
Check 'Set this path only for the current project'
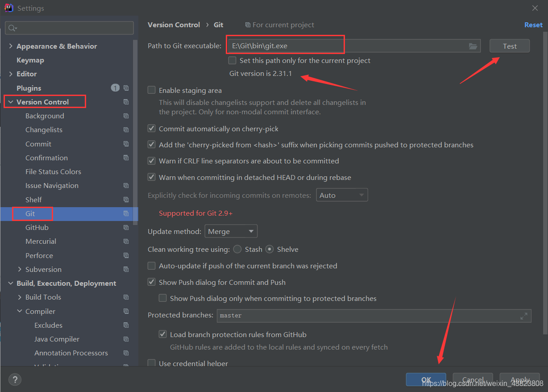pyautogui.click(x=232, y=60)
